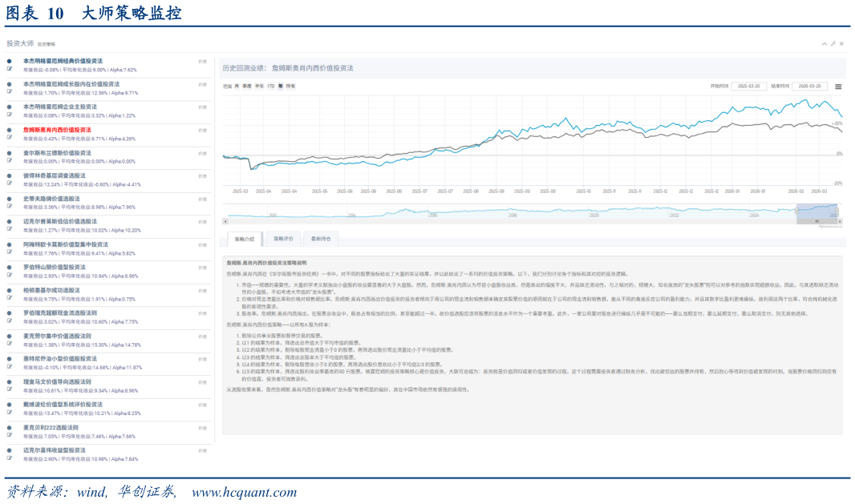Click left scroll arrow of chart navigator
This screenshot has width=855, height=504.
225,221
